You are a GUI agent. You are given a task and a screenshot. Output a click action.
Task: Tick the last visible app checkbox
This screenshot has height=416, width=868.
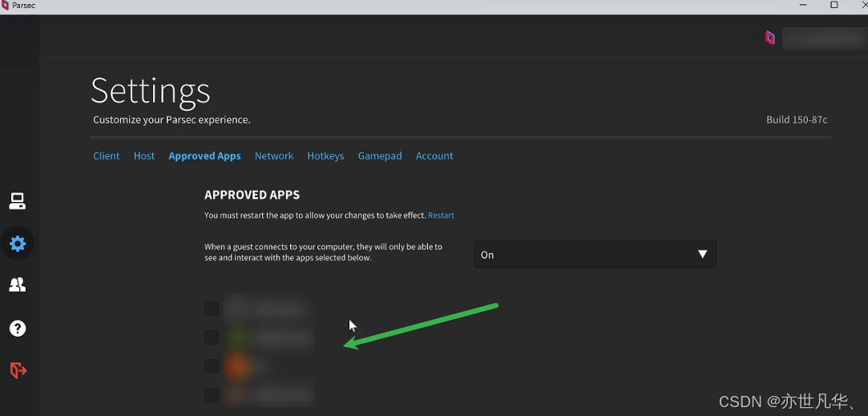coord(212,395)
